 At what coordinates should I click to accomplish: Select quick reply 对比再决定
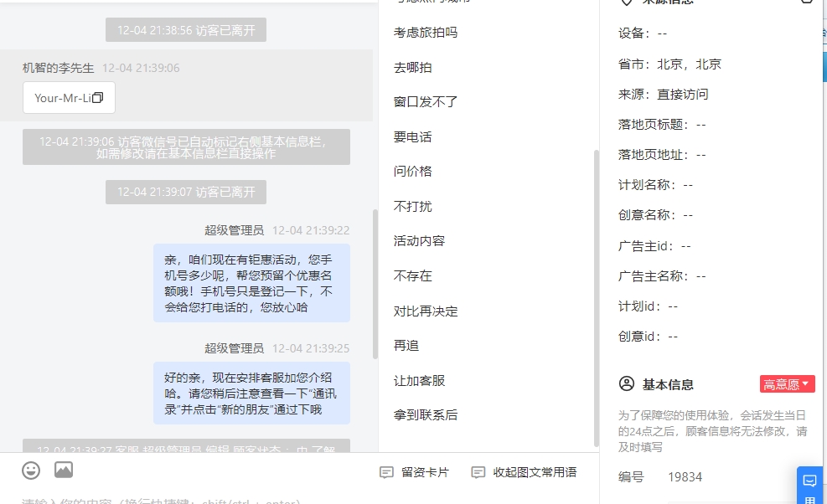pyautogui.click(x=425, y=311)
